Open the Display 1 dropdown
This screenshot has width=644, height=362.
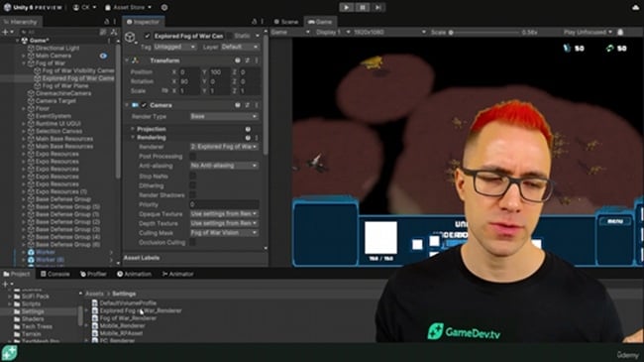pos(333,32)
